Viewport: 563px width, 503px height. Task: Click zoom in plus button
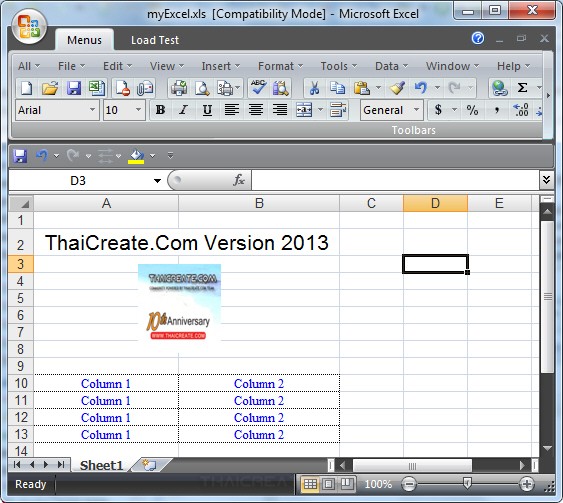(527, 484)
